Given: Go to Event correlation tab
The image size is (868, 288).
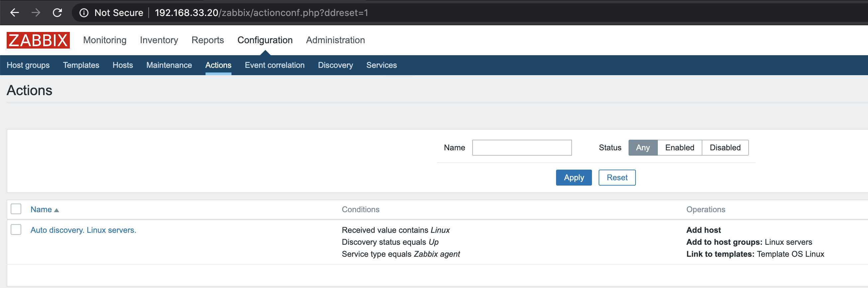Looking at the screenshot, I should (x=274, y=65).
